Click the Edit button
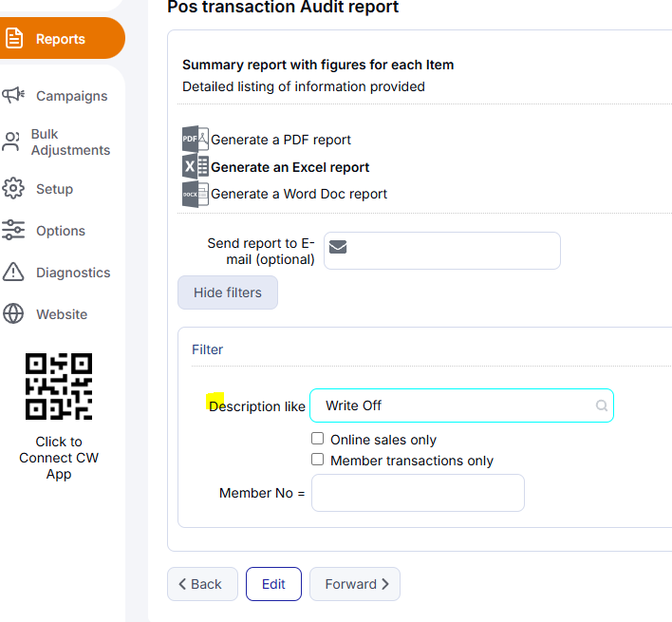Viewport: 672px width, 622px height. tap(273, 584)
